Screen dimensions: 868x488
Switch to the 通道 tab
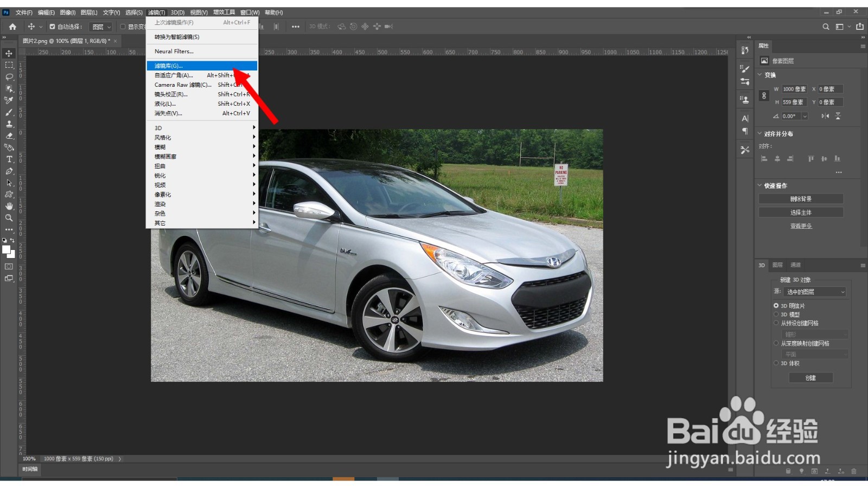point(795,265)
